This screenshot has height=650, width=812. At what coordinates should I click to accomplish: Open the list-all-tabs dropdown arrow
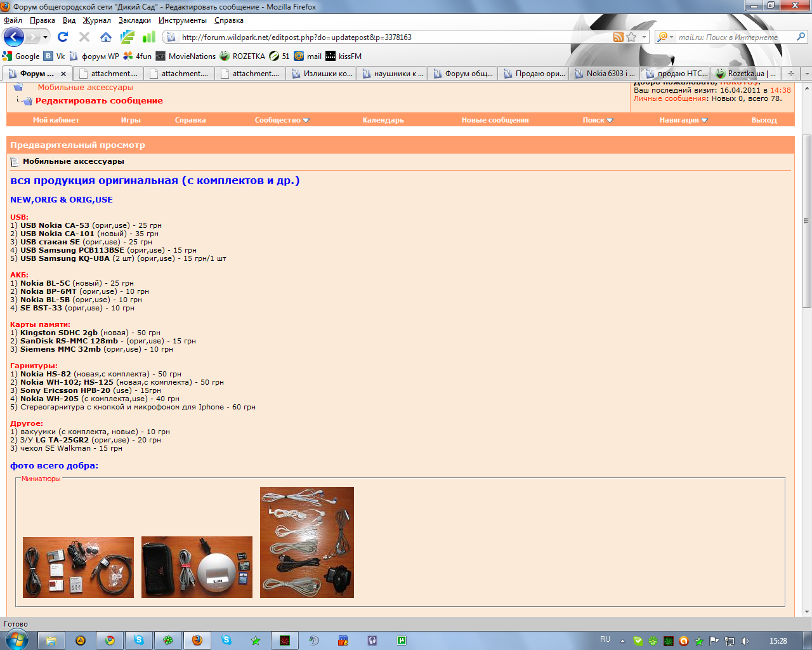point(806,74)
